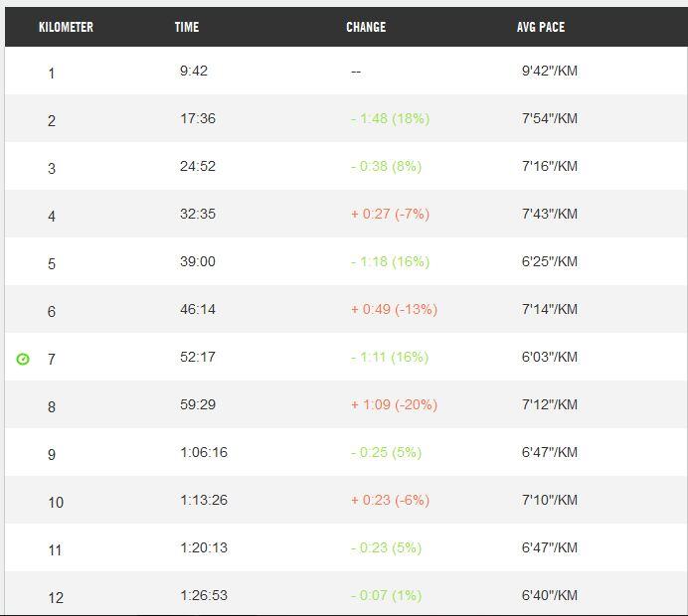Click the CHANGE column header

[x=366, y=27]
